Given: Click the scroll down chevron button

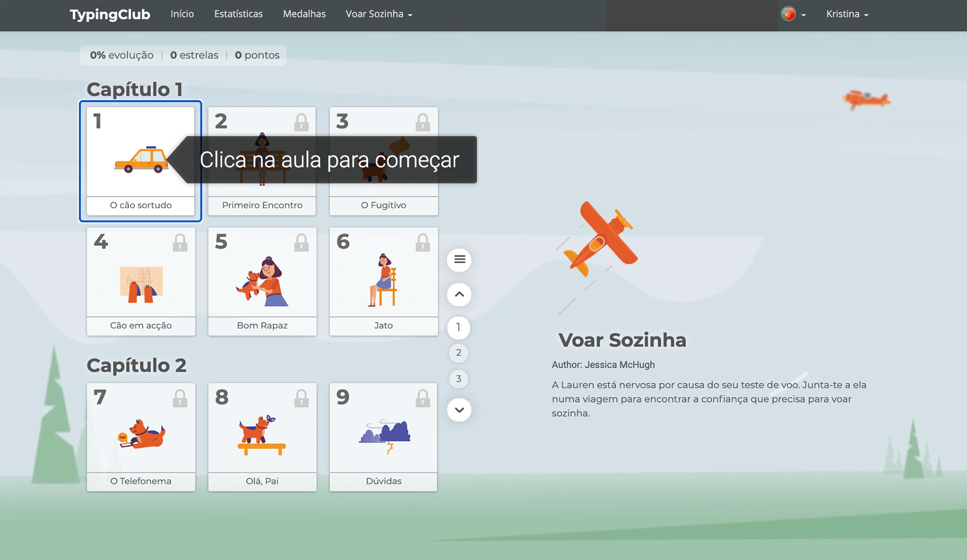Looking at the screenshot, I should click(459, 410).
